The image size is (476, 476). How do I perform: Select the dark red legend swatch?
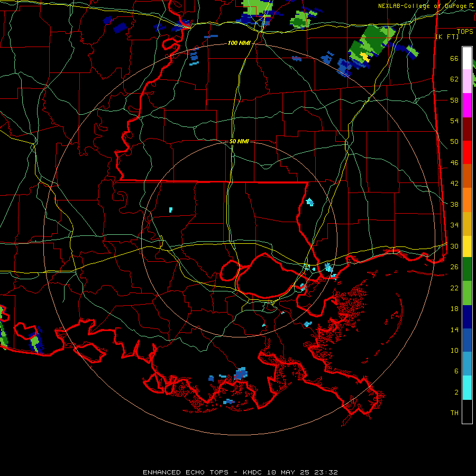(467, 130)
